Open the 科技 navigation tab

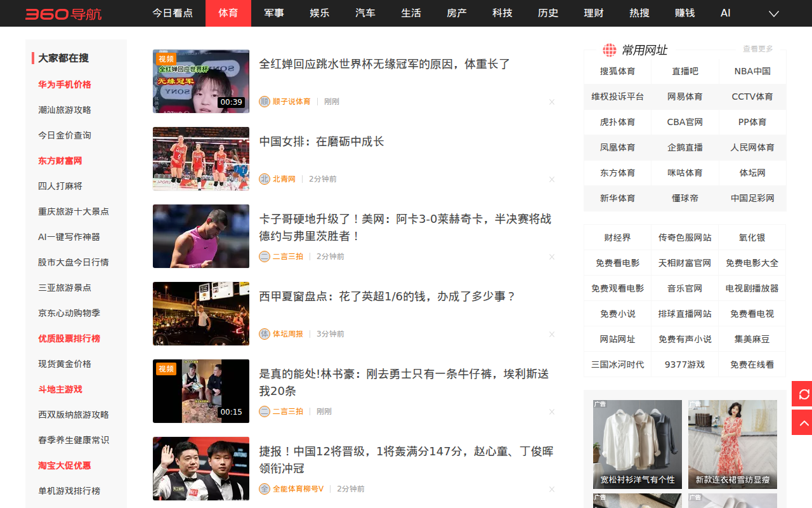(502, 13)
